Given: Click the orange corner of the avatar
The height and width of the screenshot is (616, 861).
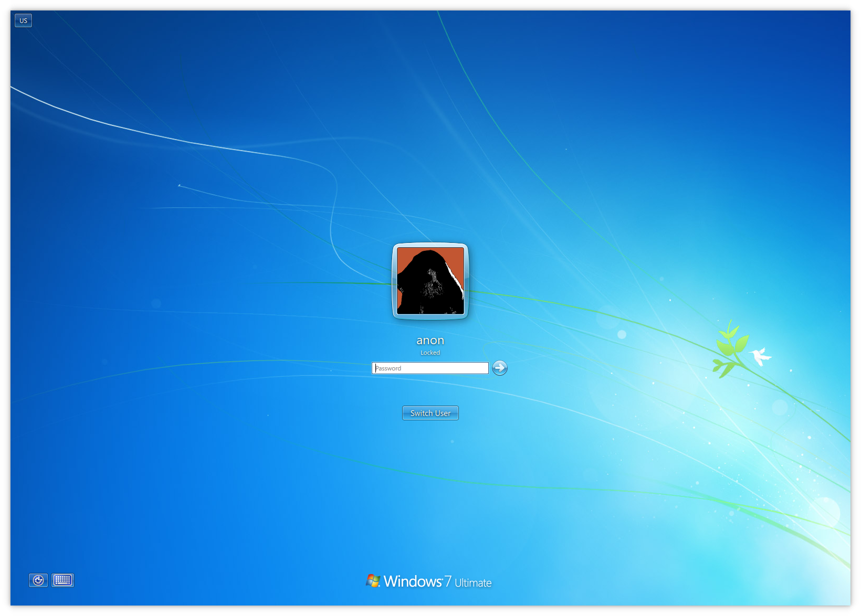Looking at the screenshot, I should 405,256.
